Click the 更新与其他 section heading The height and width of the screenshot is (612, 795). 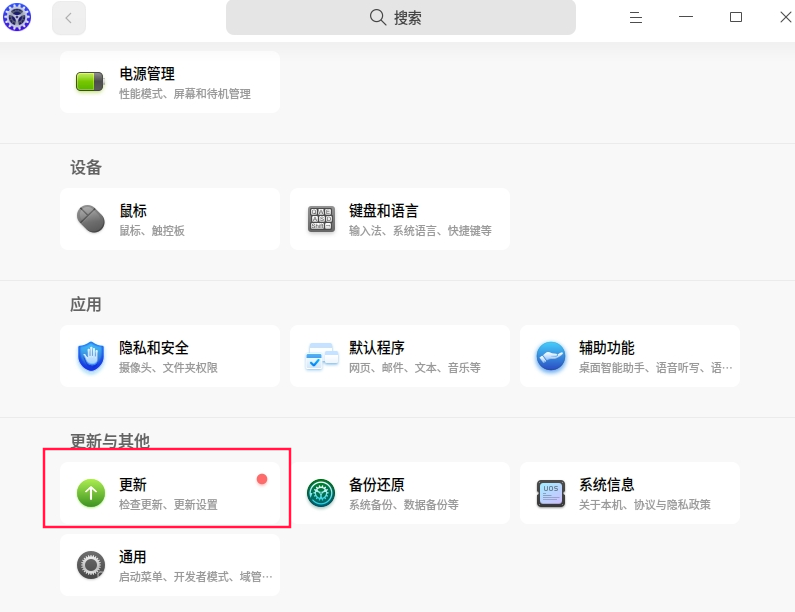coord(110,441)
